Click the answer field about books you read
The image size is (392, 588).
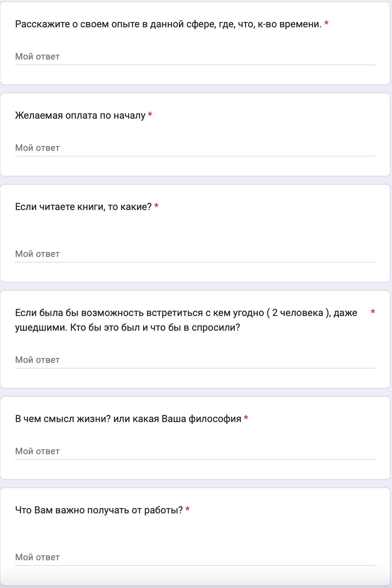point(195,254)
